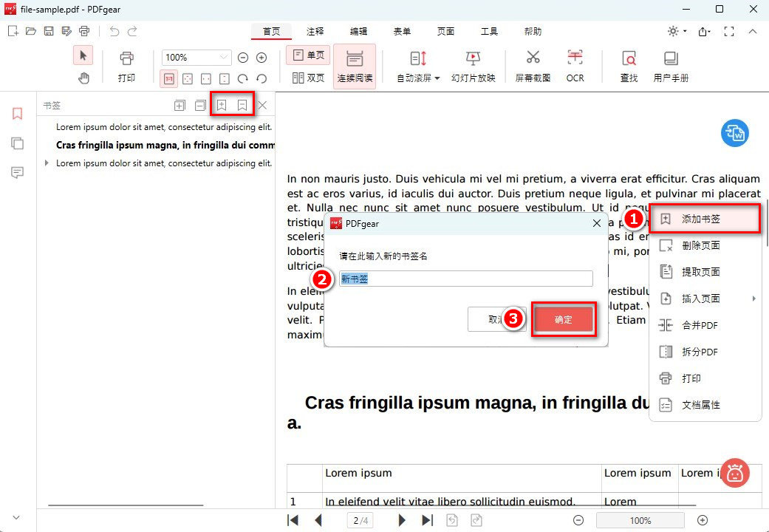This screenshot has height=532, width=769.
Task: Expand all bookmarks icon
Action: [180, 105]
